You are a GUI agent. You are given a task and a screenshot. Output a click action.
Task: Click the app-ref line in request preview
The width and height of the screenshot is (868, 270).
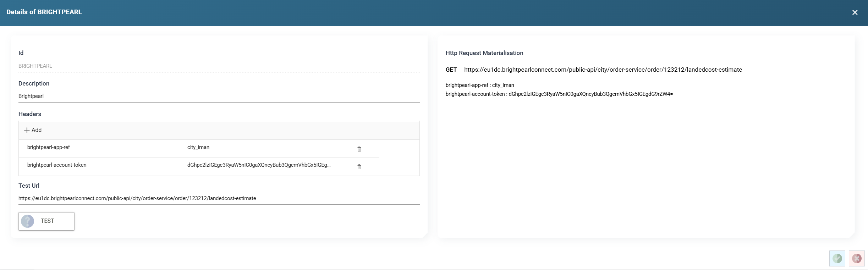(x=479, y=85)
